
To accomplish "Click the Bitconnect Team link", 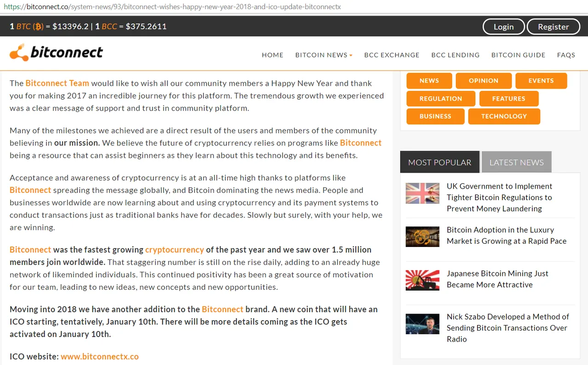I will [57, 83].
